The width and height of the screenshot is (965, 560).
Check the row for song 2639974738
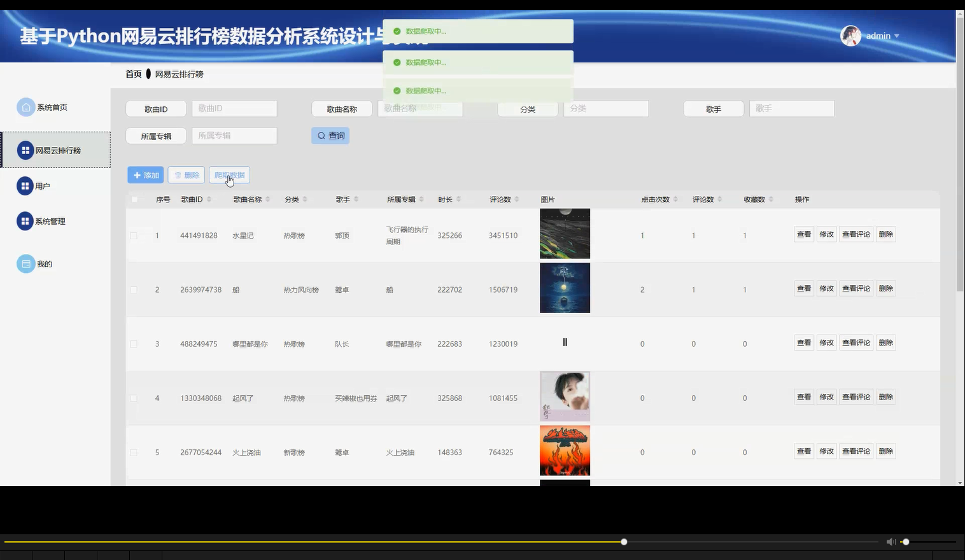point(134,290)
